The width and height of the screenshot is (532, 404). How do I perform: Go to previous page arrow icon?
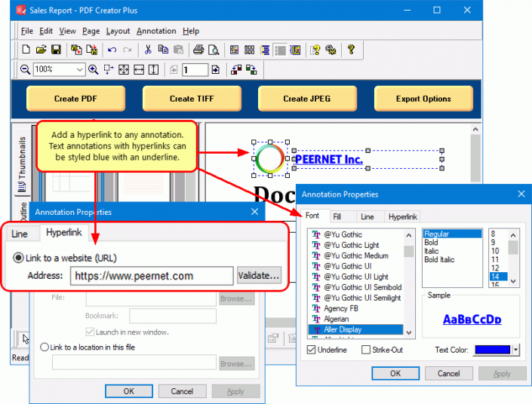pos(174,69)
